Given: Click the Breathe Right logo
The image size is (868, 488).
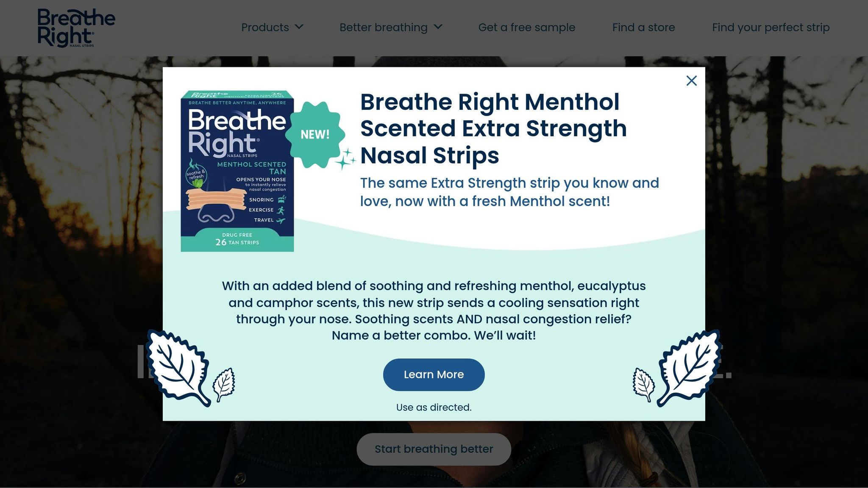Looking at the screenshot, I should pos(76,28).
